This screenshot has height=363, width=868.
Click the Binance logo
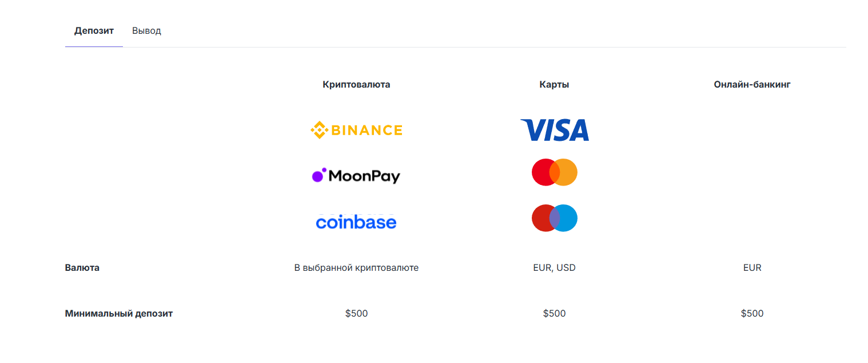coord(356,131)
